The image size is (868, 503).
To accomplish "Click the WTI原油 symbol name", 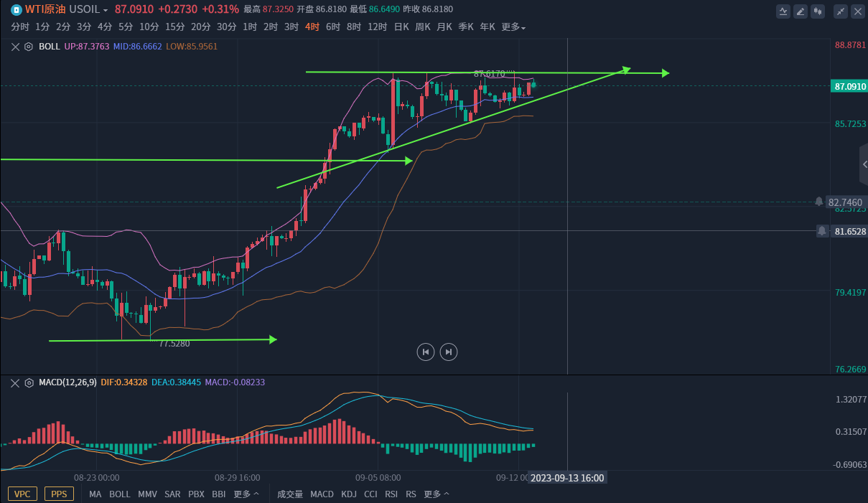I will tap(45, 10).
